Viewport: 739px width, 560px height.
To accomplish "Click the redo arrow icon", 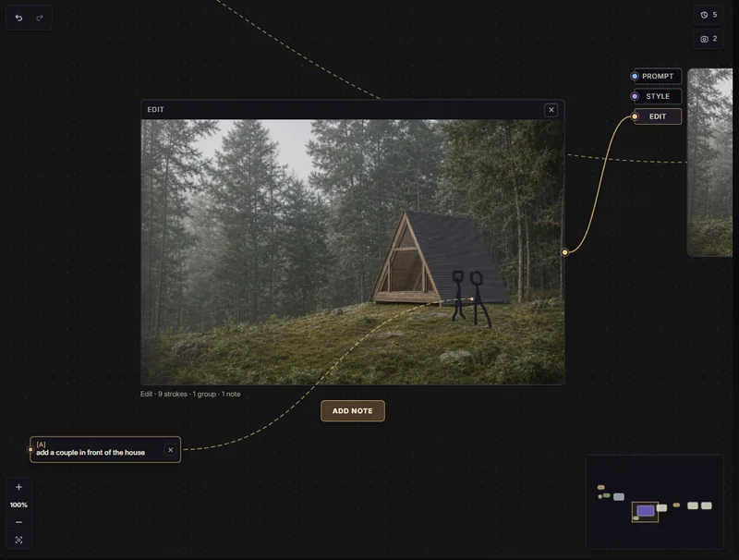I will [x=40, y=18].
